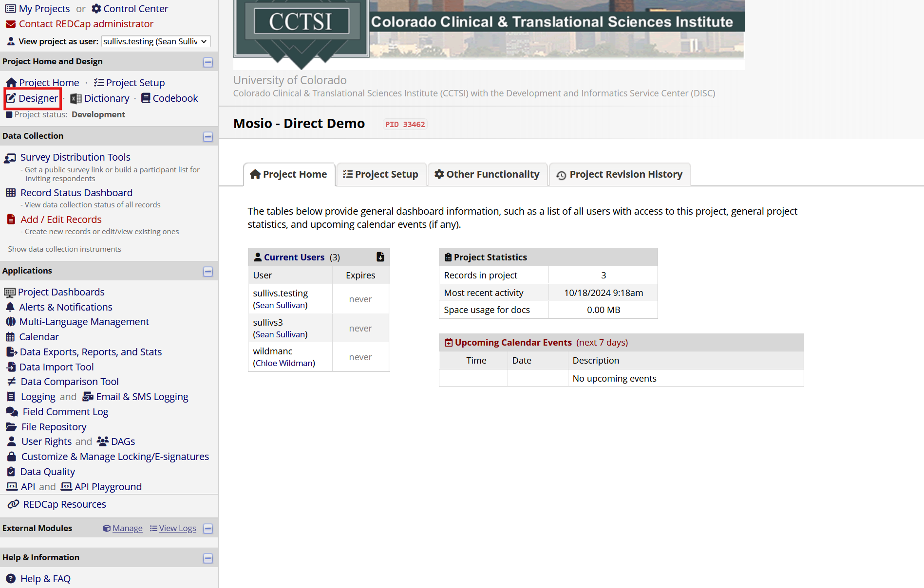924x588 pixels.
Task: Open the API Playground link
Action: [108, 487]
